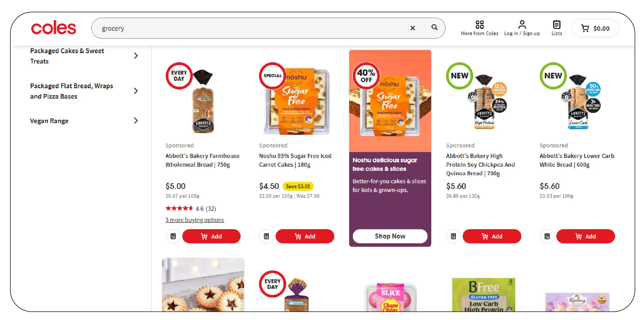Screen dimensions: 644x320
Task: Click Shop Now on Noshu banner
Action: pyautogui.click(x=390, y=236)
